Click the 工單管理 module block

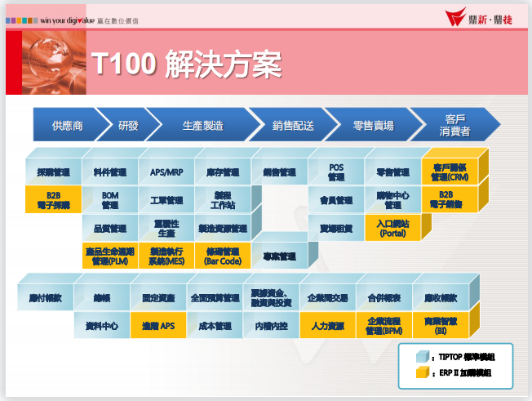(x=166, y=199)
